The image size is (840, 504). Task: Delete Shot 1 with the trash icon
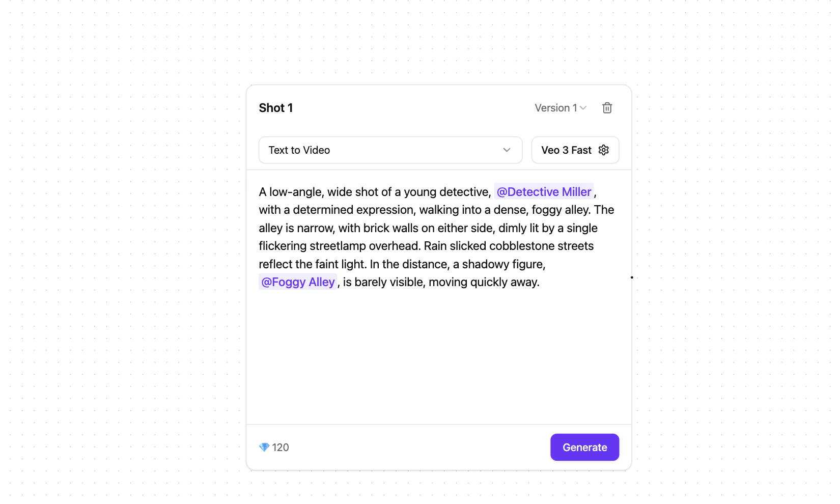[607, 108]
